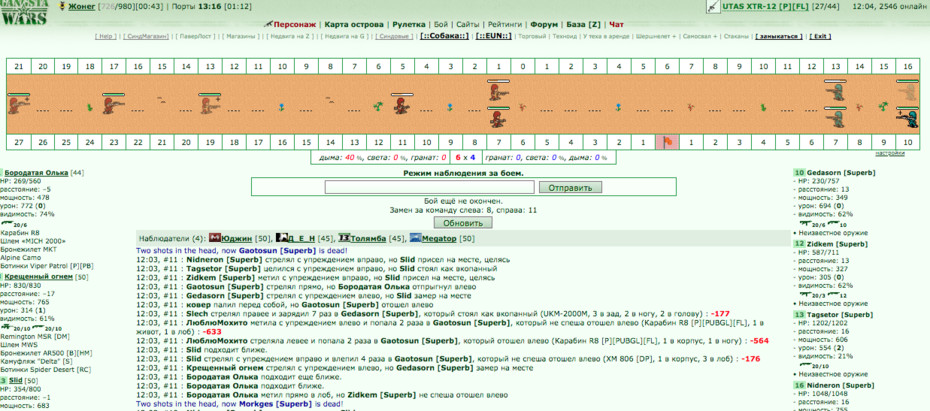
Task: Click Юджин's observer avatar icon
Action: pos(215,238)
